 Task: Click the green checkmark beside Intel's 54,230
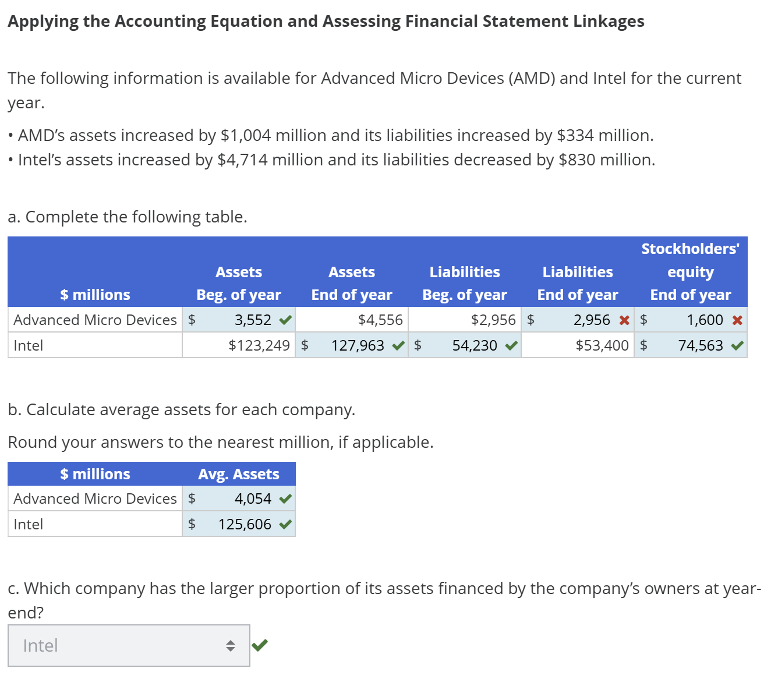coord(510,345)
